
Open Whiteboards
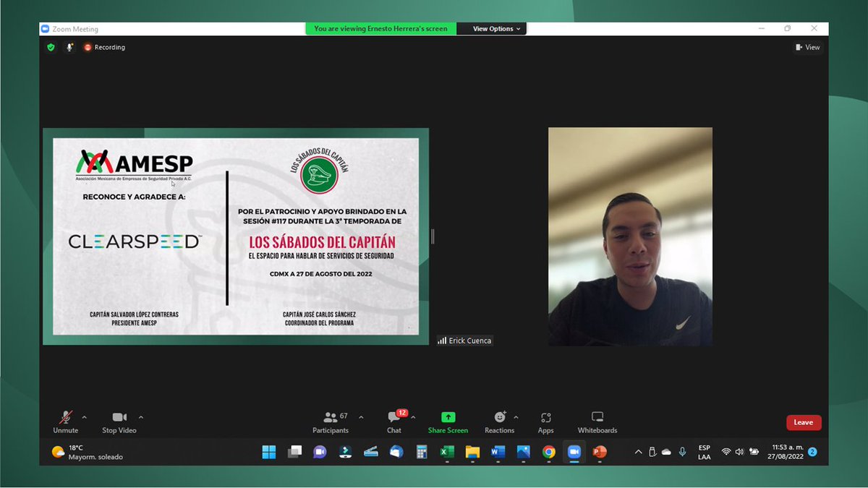click(x=597, y=422)
